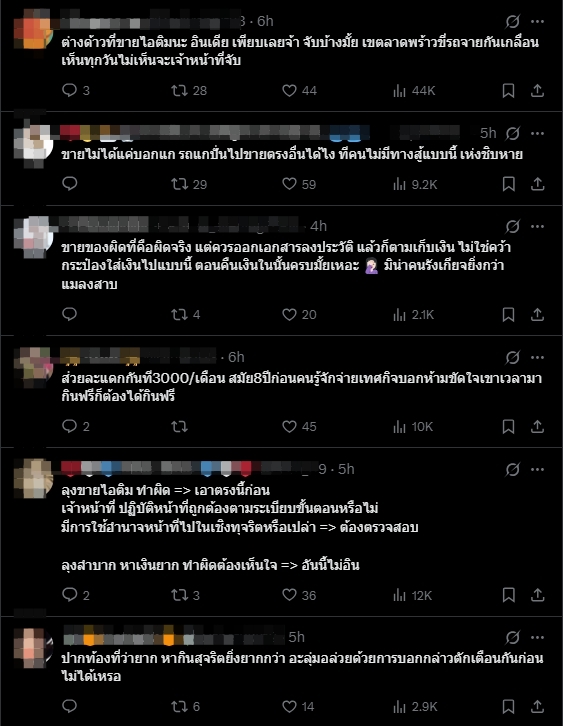Repost the tweet showing 29 reposts
This screenshot has width=563, height=726.
[188, 184]
